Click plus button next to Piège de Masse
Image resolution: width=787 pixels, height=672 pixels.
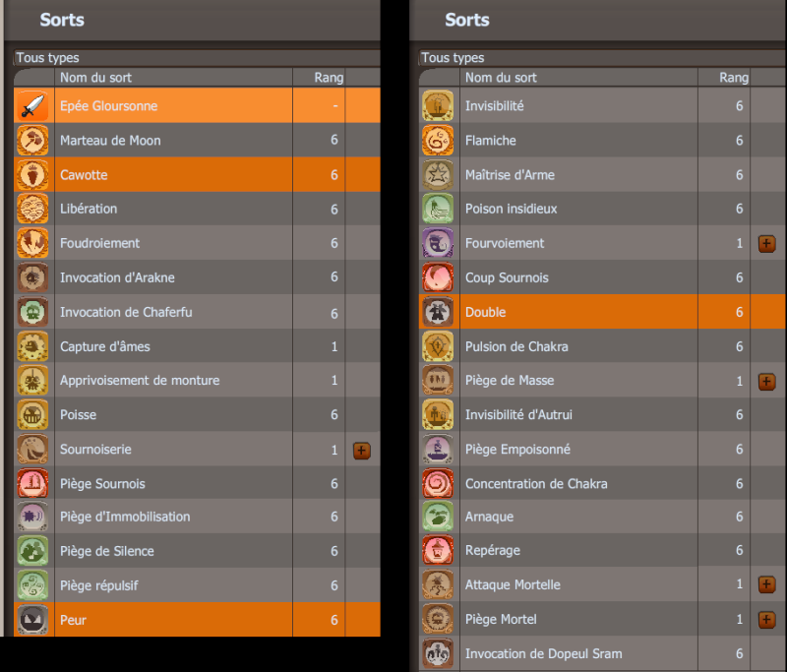766,382
